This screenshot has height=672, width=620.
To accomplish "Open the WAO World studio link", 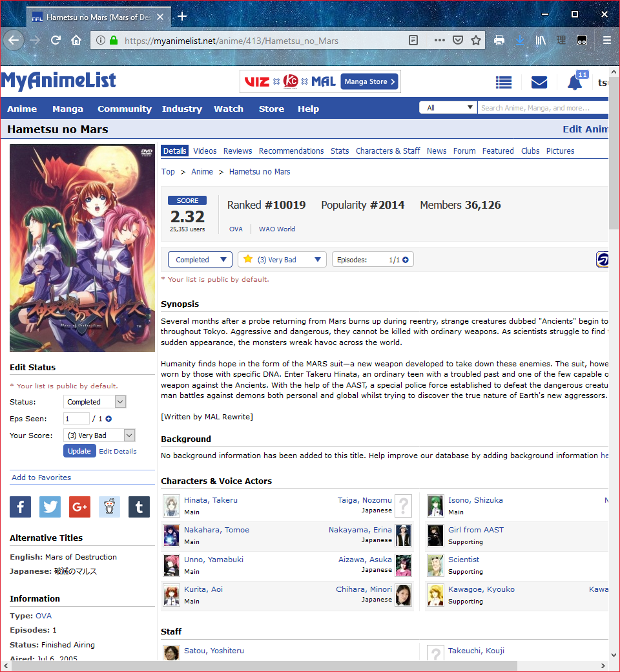I will coord(277,229).
